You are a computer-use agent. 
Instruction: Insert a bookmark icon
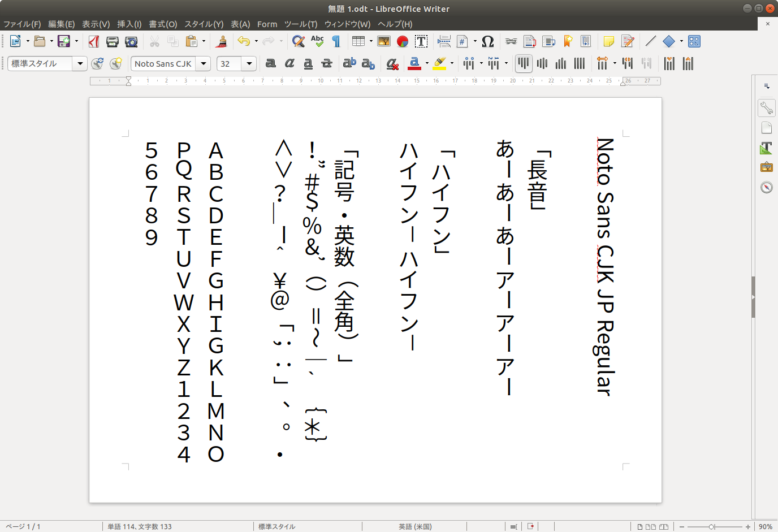[568, 41]
